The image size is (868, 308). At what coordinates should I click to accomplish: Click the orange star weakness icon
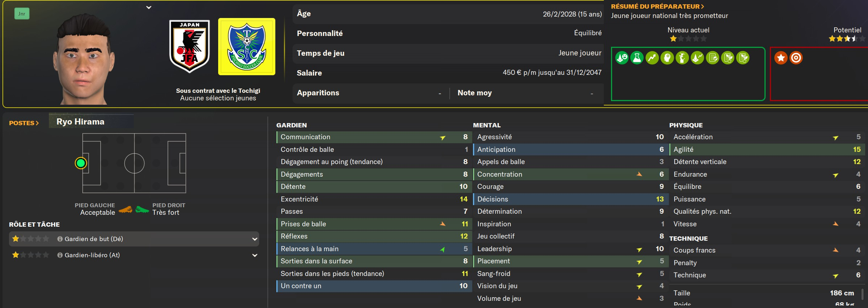[781, 58]
